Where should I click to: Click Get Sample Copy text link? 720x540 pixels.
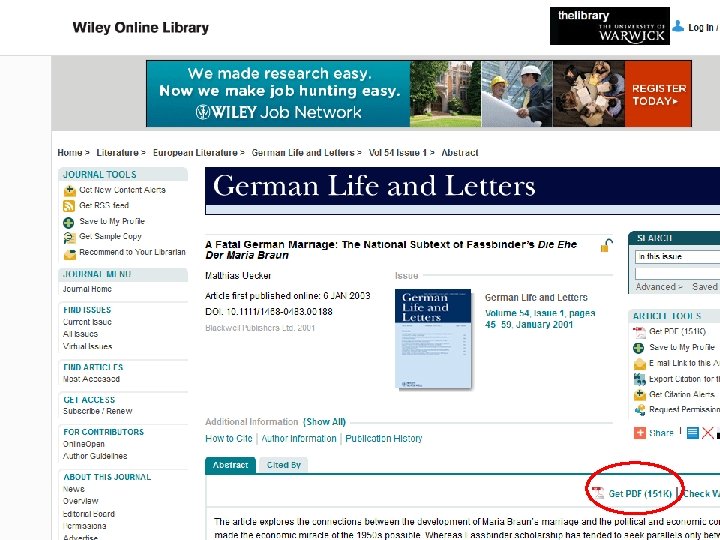[110, 236]
